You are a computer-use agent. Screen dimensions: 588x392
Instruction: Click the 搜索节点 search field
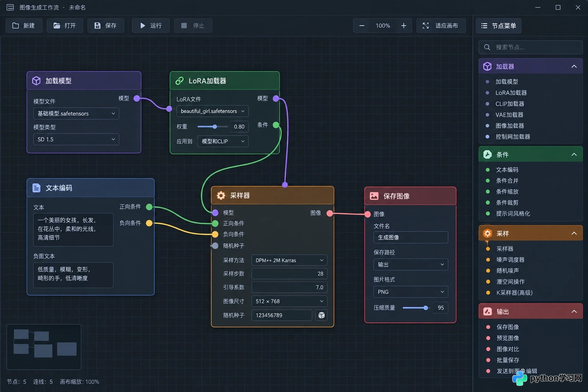[x=530, y=47]
